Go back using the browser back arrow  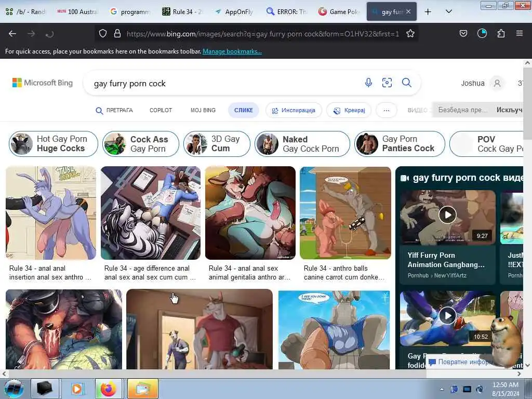[x=12, y=34]
